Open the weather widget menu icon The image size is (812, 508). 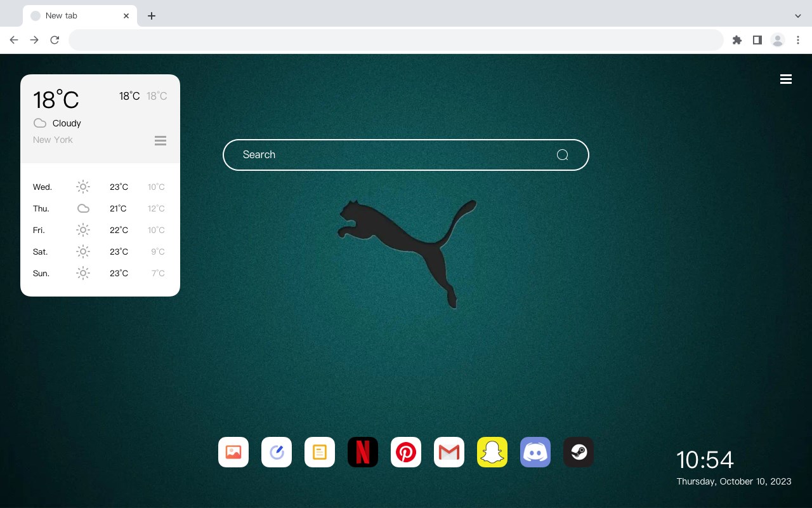[x=160, y=141]
